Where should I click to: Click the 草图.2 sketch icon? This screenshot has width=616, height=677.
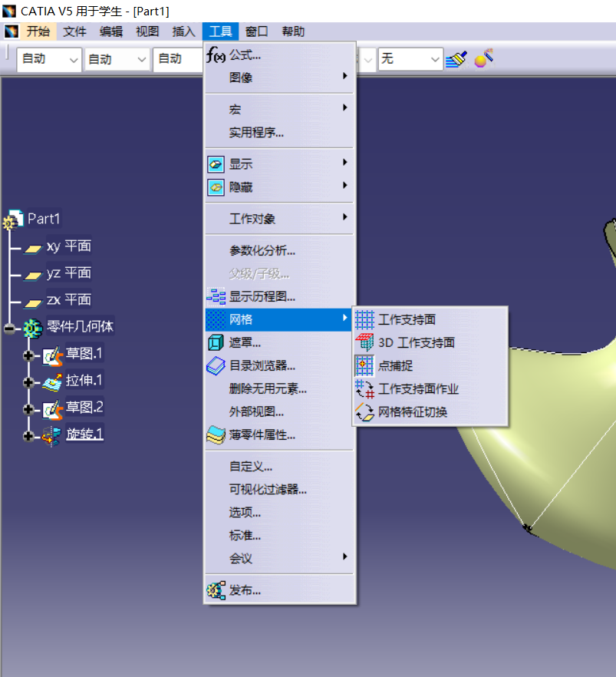tap(53, 409)
